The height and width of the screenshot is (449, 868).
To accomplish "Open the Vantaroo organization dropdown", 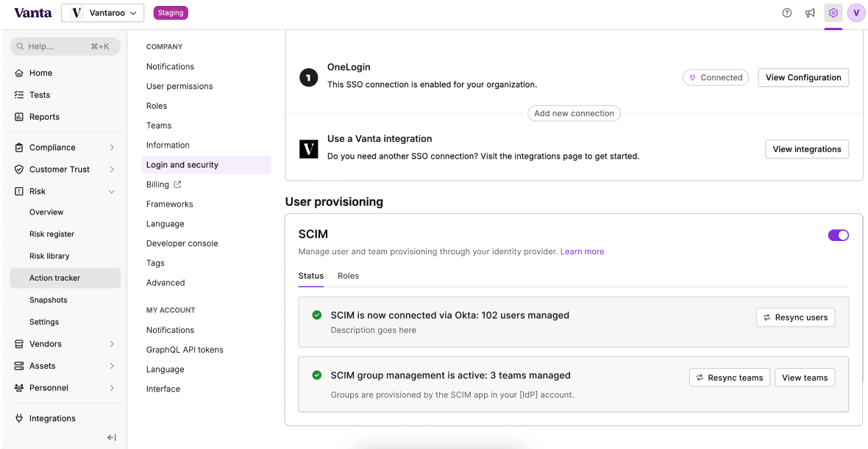I will 102,12.
